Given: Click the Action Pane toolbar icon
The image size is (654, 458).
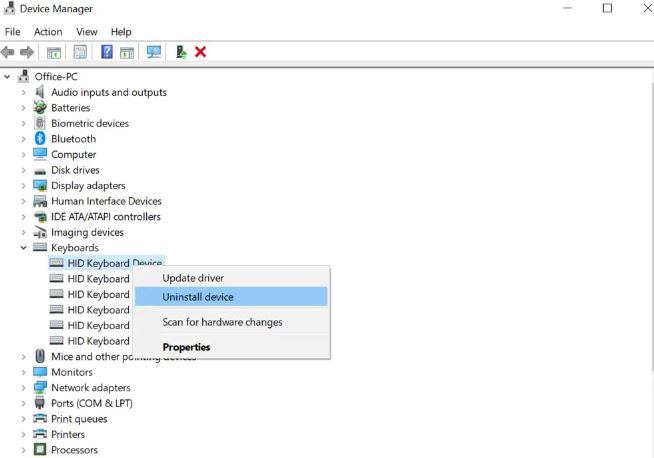Looking at the screenshot, I should point(127,53).
